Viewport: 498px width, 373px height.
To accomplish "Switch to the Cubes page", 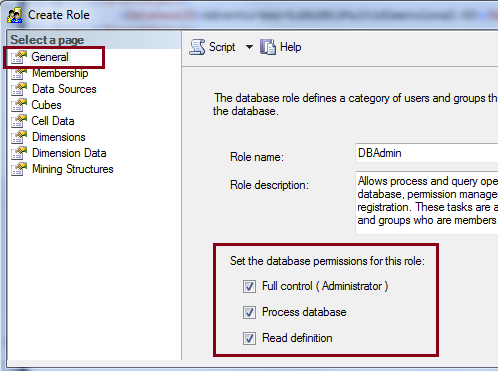I will (x=46, y=105).
